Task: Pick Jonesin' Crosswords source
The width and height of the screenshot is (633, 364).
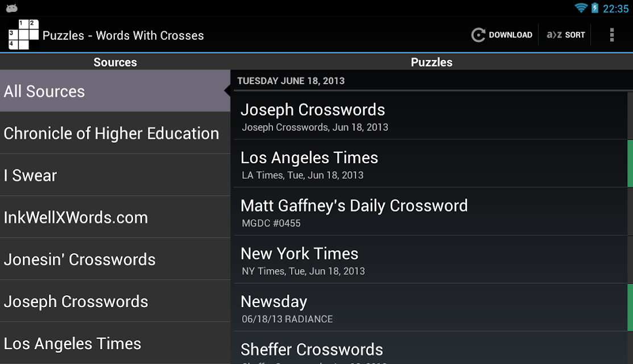Action: click(115, 259)
